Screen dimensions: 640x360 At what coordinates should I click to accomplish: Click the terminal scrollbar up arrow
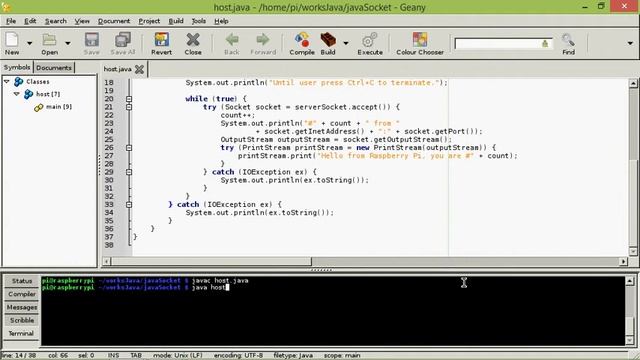coord(629,281)
